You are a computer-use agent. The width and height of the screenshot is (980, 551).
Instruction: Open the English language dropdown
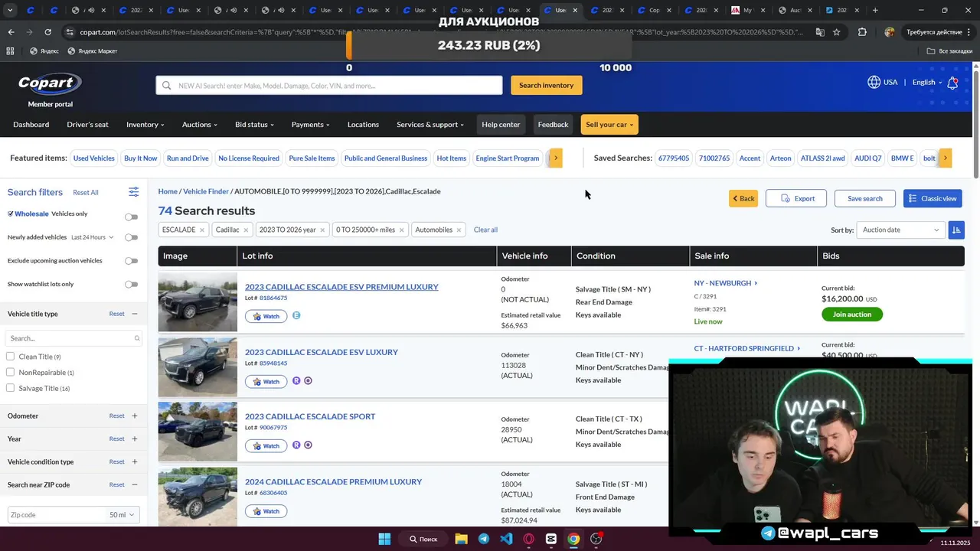[x=926, y=82]
